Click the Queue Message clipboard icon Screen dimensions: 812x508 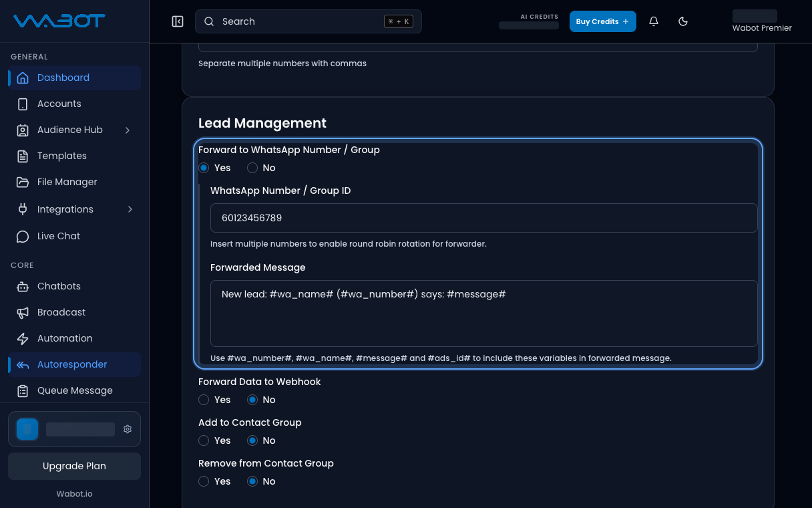coord(23,390)
